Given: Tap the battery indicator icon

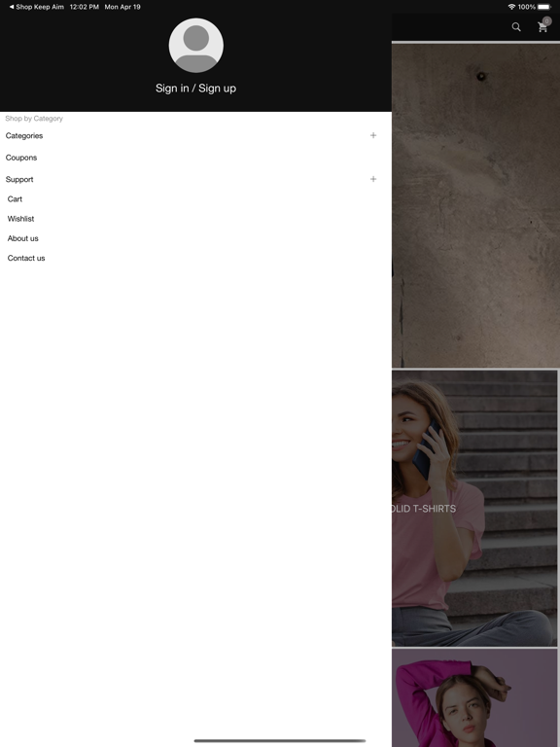Looking at the screenshot, I should [x=544, y=7].
